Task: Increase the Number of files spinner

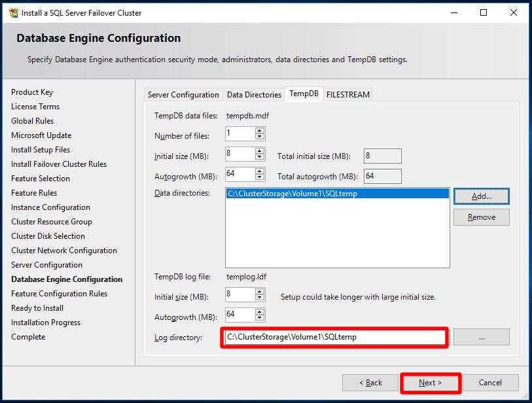Action: pos(260,130)
